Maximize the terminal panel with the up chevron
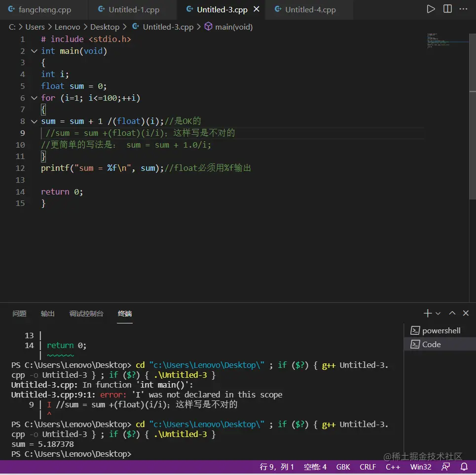 (x=452, y=313)
